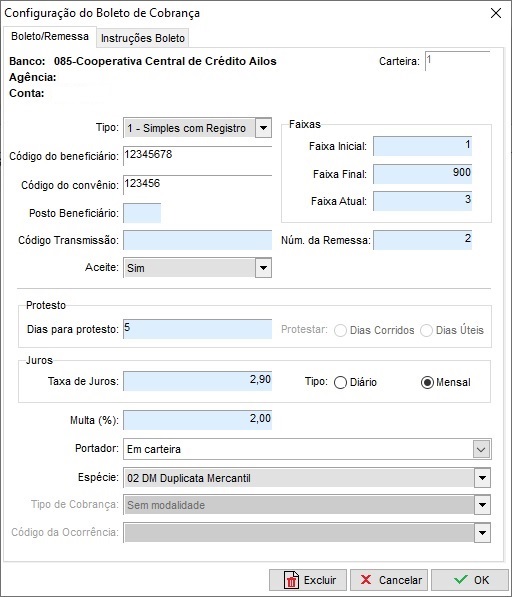Click the Cancelar button
This screenshot has width=512, height=597.
[x=389, y=580]
